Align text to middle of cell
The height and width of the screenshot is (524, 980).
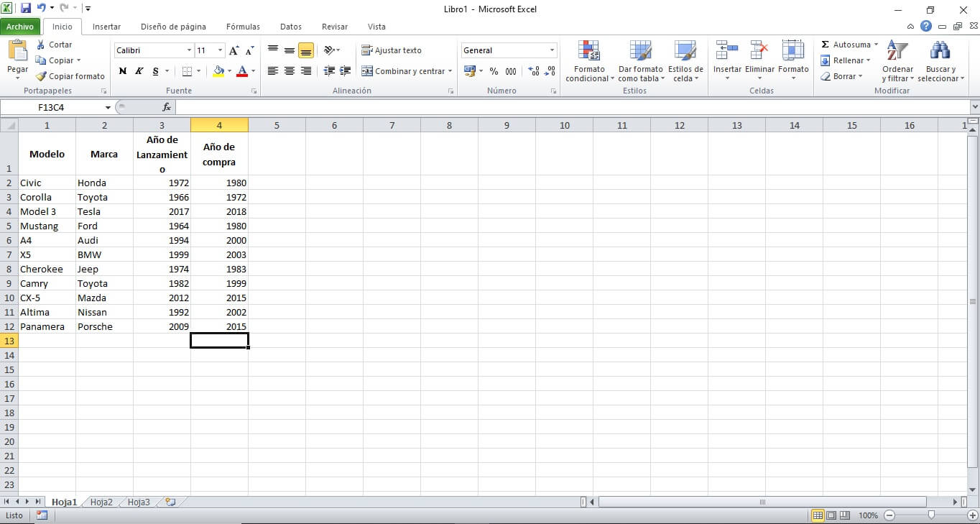[x=290, y=50]
